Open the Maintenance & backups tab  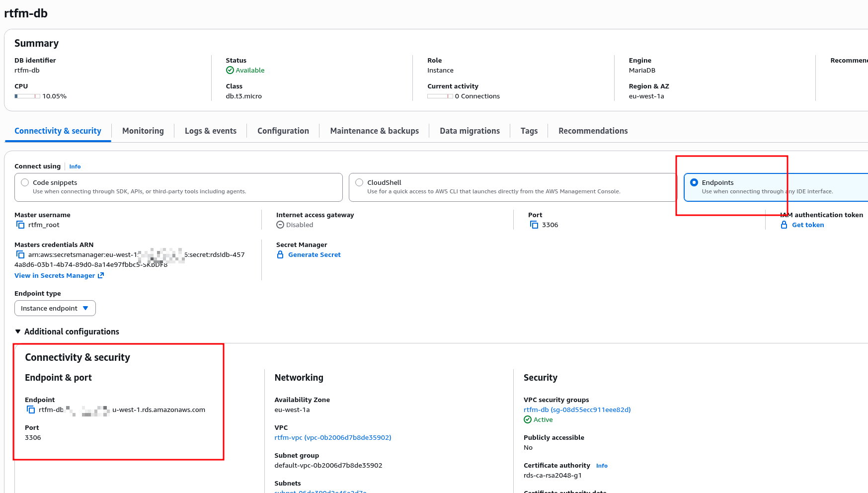[374, 131]
